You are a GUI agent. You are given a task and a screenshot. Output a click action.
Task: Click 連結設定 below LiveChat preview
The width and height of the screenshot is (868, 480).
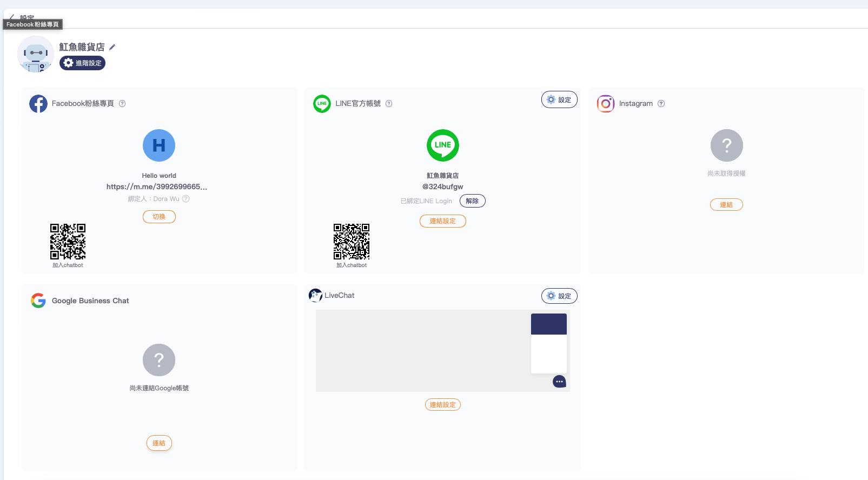(x=442, y=405)
